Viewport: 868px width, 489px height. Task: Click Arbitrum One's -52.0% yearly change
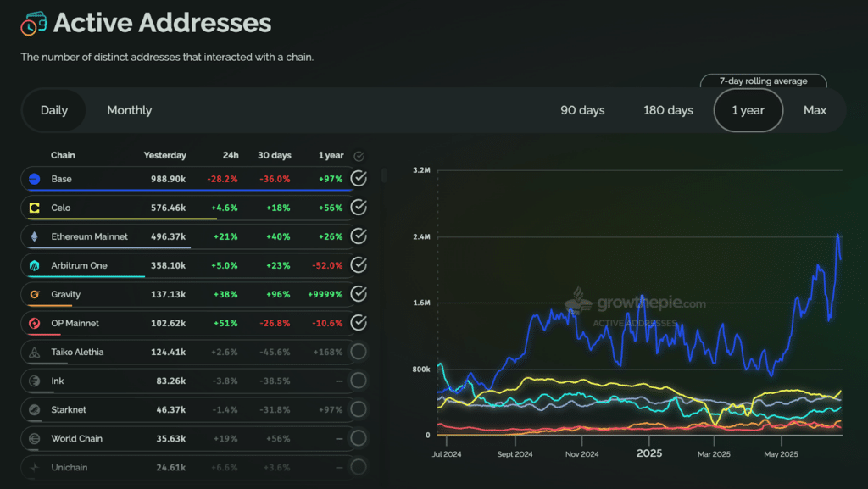point(327,265)
